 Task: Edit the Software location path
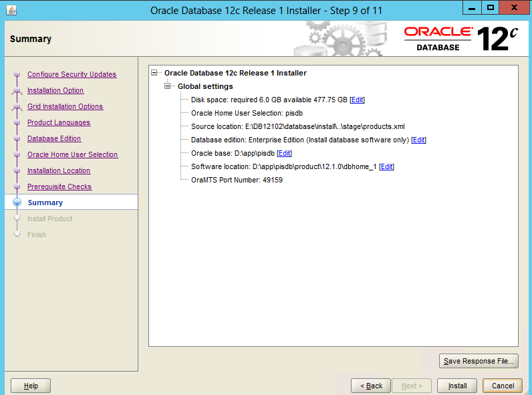point(386,166)
